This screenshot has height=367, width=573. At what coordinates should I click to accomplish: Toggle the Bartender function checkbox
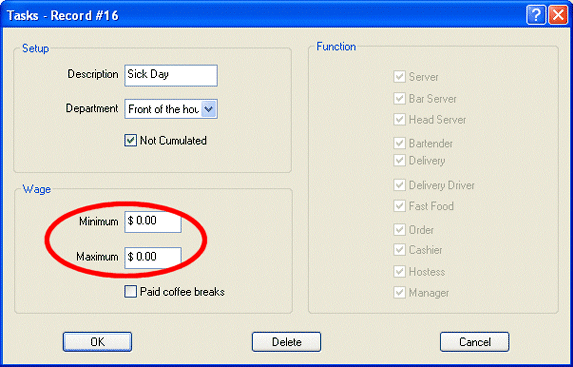[399, 143]
